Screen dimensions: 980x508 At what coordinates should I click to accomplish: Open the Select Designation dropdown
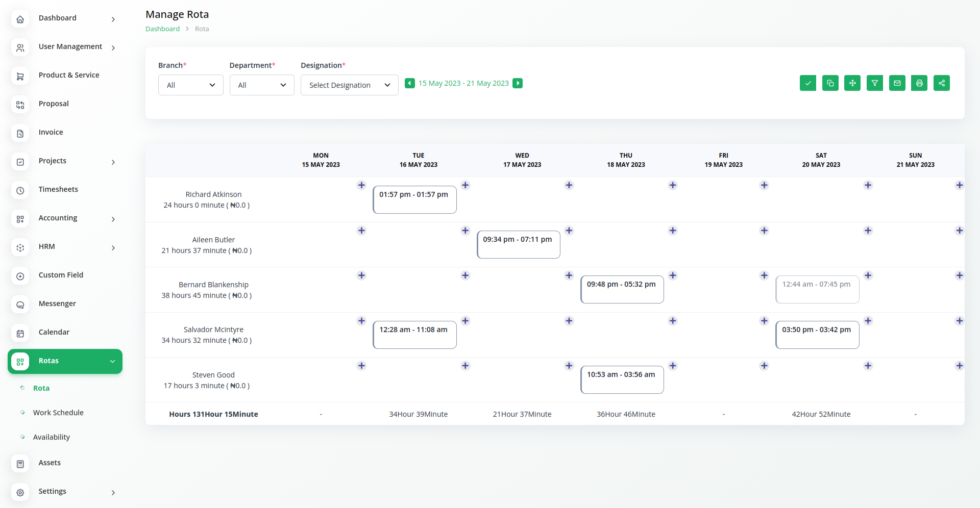[x=350, y=85]
